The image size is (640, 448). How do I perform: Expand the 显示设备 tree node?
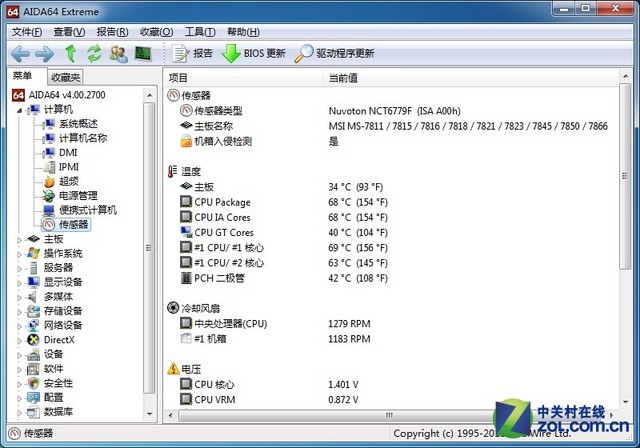[x=19, y=283]
